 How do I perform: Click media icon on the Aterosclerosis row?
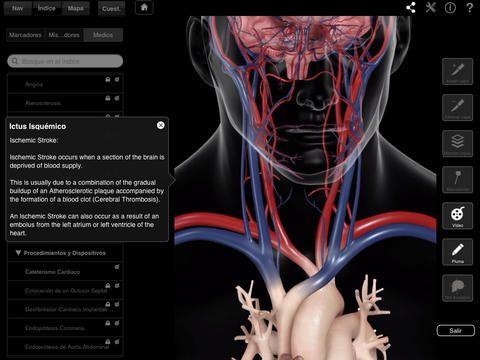pos(117,98)
